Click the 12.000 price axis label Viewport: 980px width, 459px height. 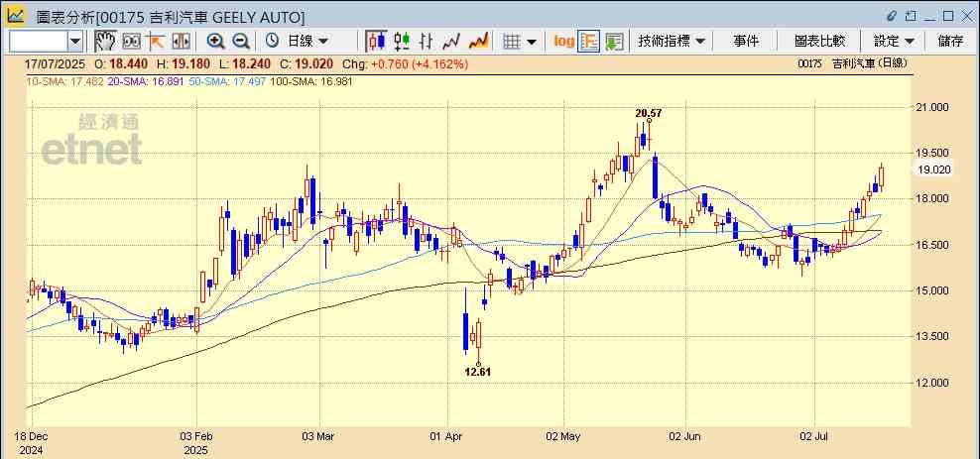pyautogui.click(x=933, y=383)
